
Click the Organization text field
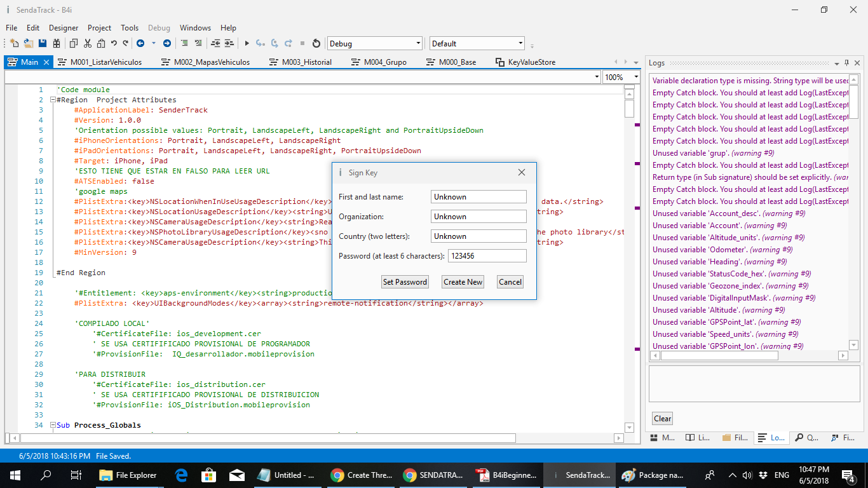(x=478, y=217)
